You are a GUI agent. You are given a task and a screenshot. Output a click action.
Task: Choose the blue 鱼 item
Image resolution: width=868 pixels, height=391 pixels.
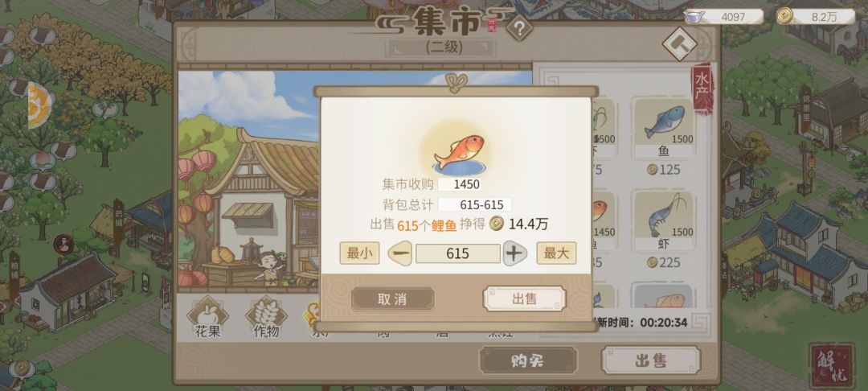click(665, 129)
